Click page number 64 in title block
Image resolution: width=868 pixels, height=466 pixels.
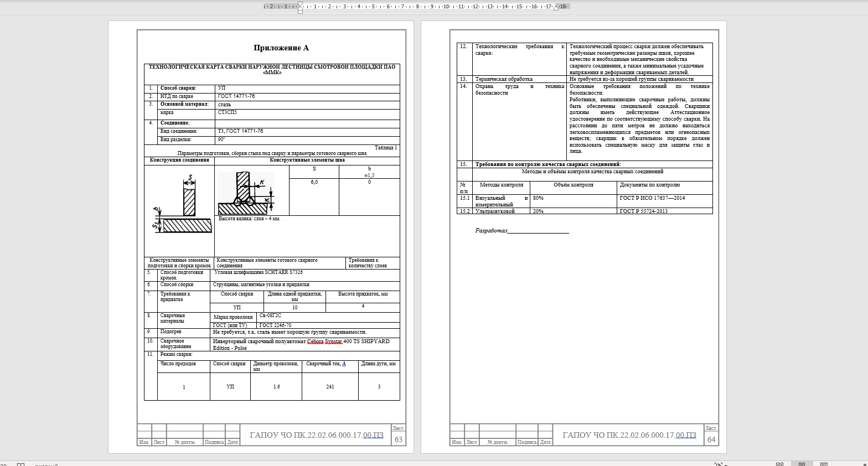point(711,439)
